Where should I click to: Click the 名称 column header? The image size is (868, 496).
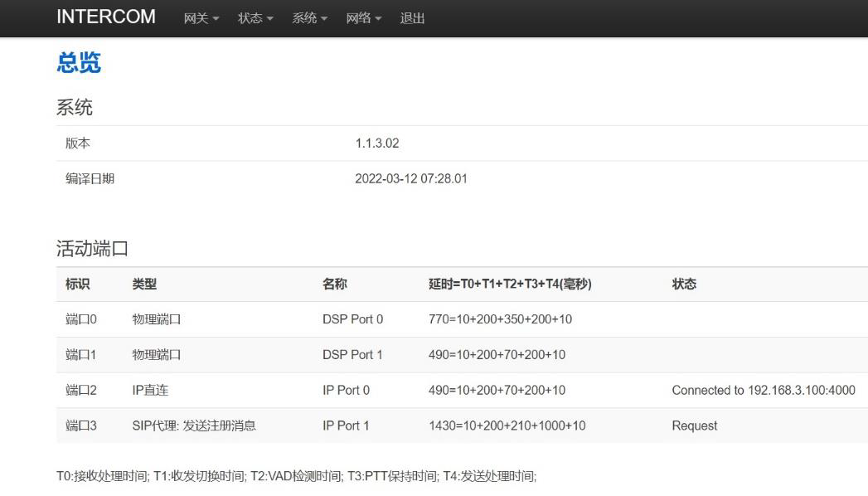(335, 284)
